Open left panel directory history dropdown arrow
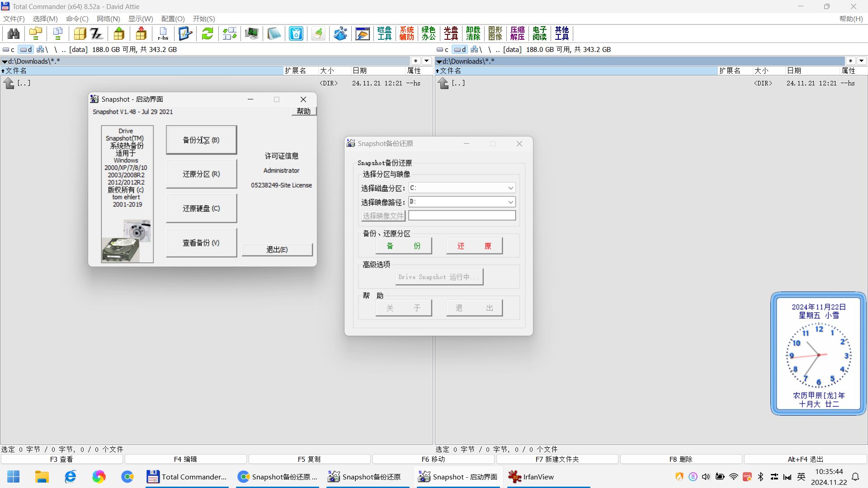 pyautogui.click(x=426, y=61)
